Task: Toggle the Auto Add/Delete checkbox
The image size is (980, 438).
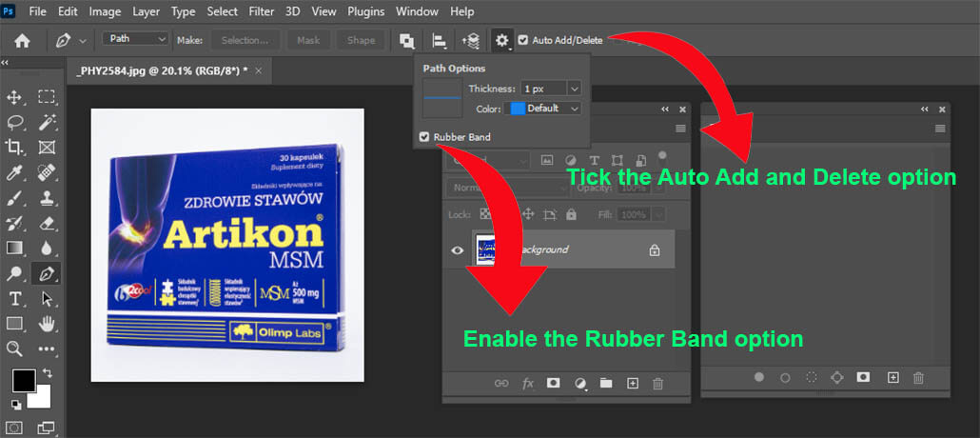Action: [523, 40]
